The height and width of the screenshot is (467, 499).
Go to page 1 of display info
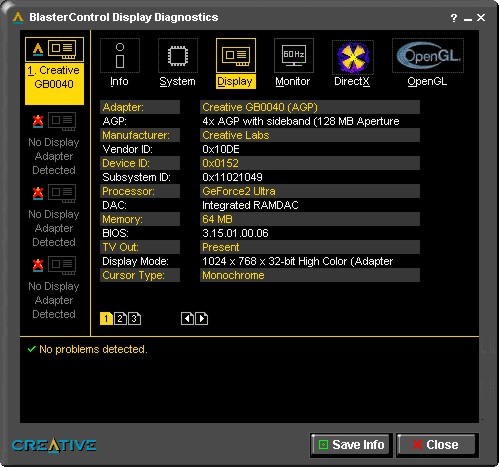click(106, 319)
